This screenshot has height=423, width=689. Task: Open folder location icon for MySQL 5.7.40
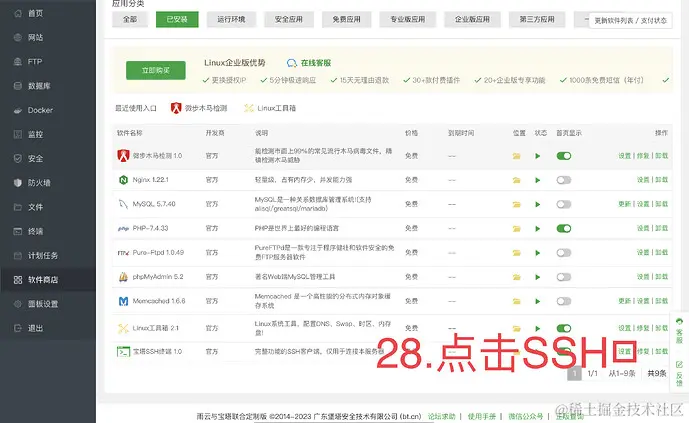click(516, 204)
